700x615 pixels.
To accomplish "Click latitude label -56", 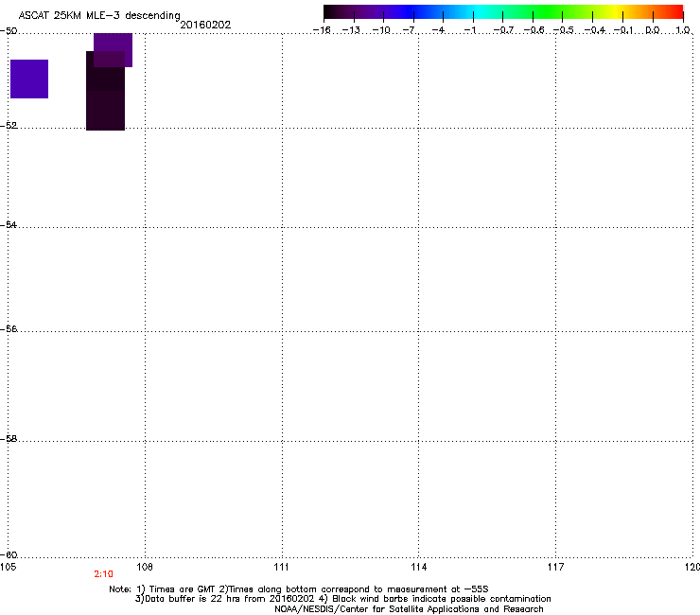I will (9, 328).
